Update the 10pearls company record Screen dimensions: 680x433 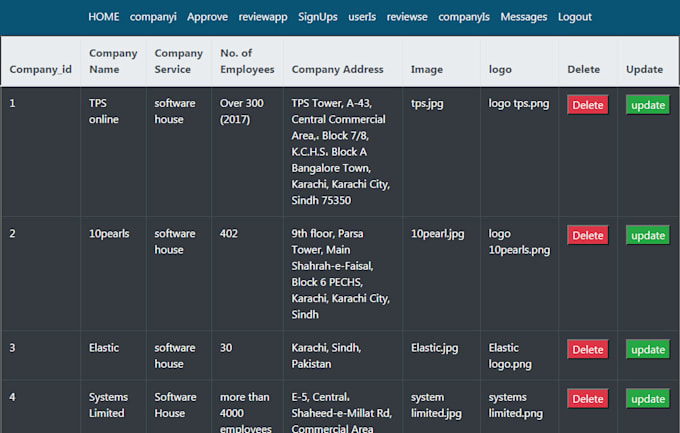pos(648,236)
